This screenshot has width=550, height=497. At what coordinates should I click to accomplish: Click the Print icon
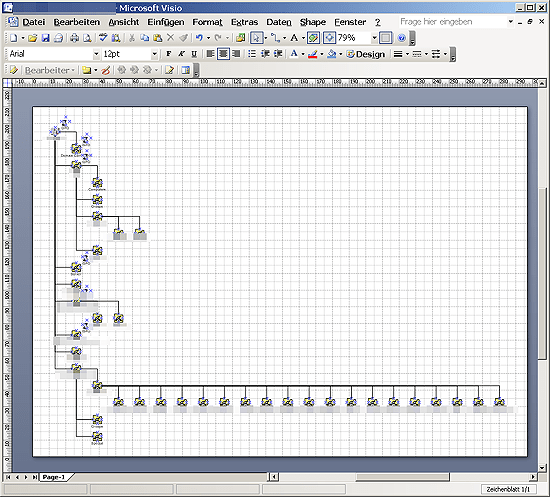pyautogui.click(x=74, y=38)
